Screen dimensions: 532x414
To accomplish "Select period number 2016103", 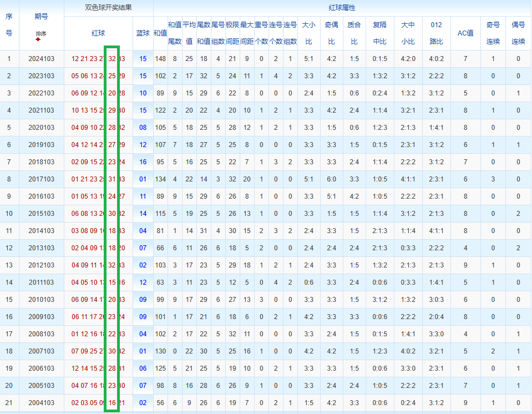I will click(x=42, y=196).
